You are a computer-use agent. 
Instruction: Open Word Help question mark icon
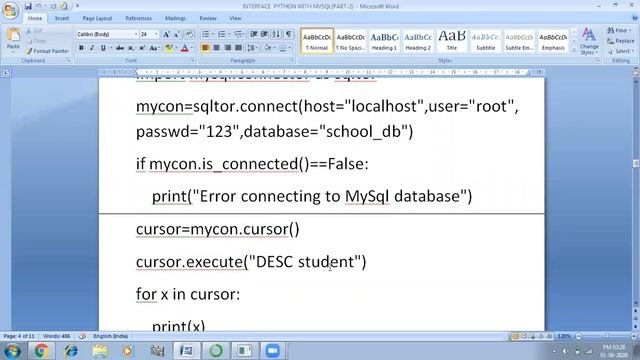(x=635, y=18)
